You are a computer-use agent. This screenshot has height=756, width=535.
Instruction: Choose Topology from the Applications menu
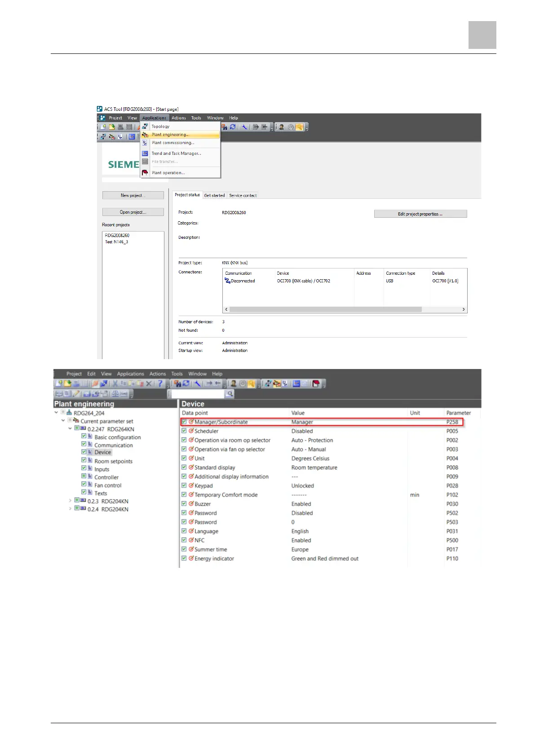tap(180, 127)
